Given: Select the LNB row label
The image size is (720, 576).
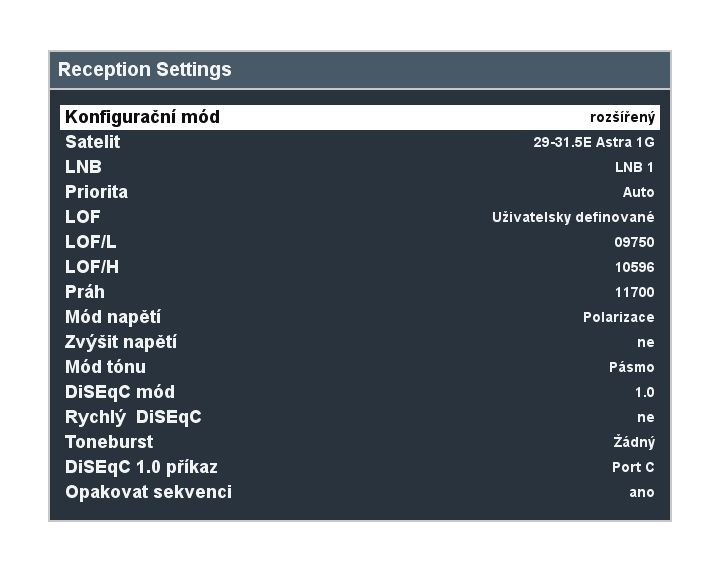Looking at the screenshot, I should 83,167.
